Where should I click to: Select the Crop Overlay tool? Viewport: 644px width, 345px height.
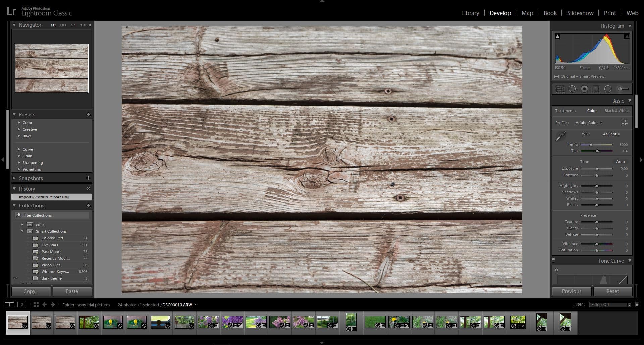pos(560,89)
